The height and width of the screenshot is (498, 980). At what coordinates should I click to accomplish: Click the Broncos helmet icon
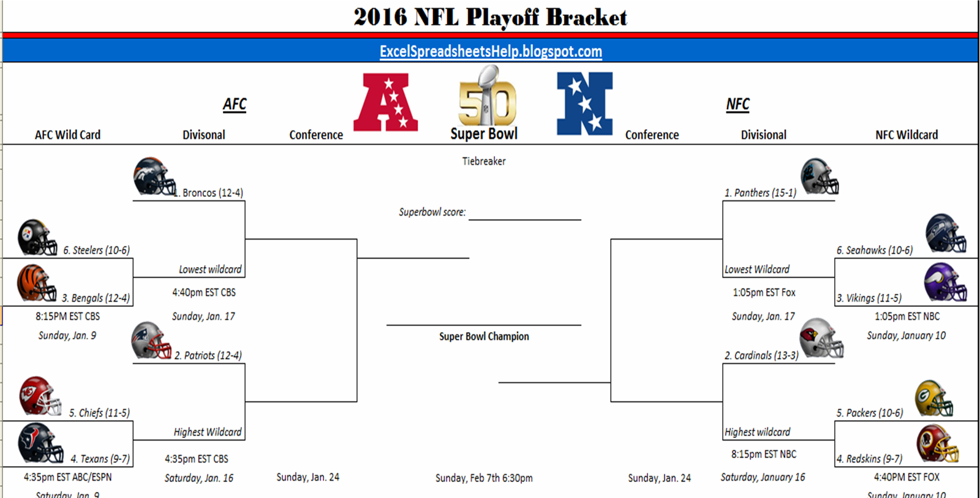154,176
